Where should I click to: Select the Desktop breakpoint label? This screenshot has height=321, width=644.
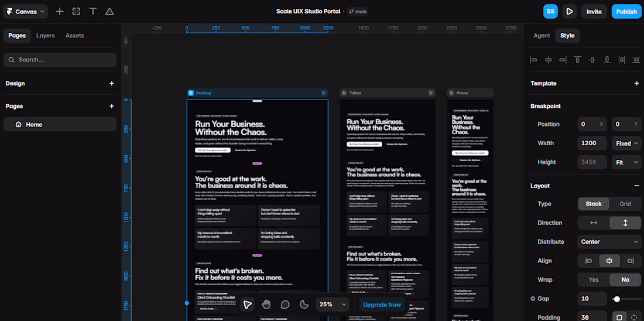click(x=203, y=93)
